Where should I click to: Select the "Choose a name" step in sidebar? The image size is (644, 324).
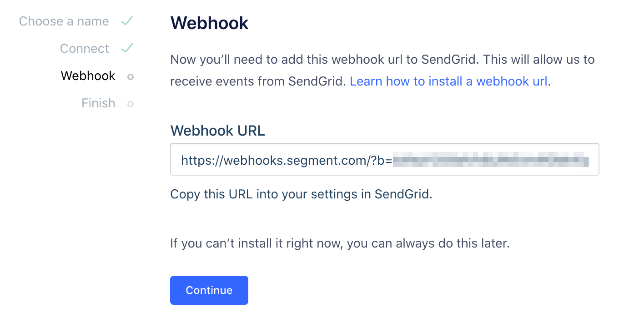click(64, 21)
